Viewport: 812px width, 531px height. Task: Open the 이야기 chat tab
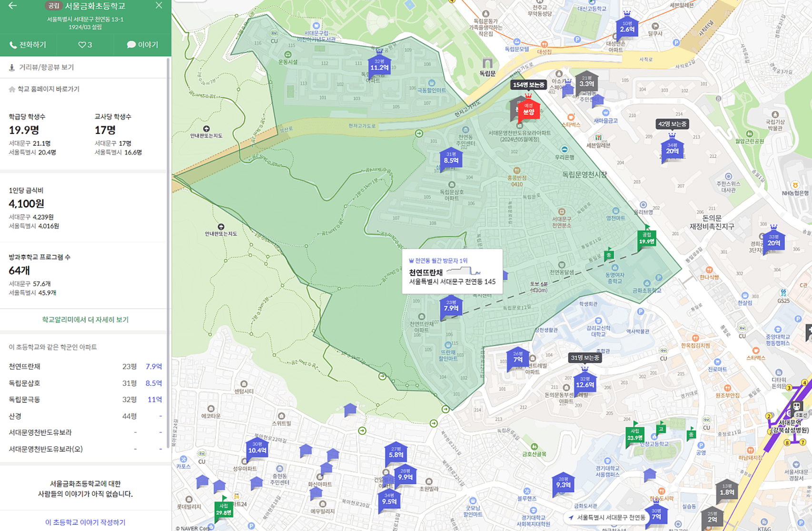pos(142,45)
